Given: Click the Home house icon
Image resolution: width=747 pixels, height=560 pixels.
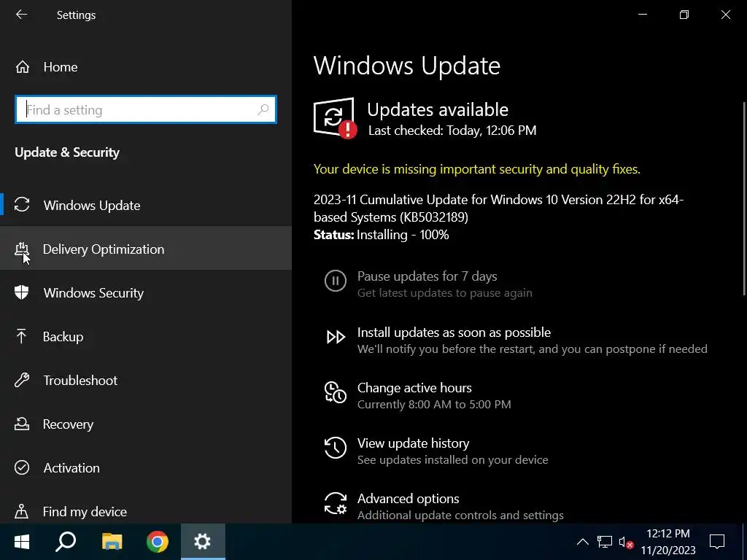Looking at the screenshot, I should tap(23, 67).
